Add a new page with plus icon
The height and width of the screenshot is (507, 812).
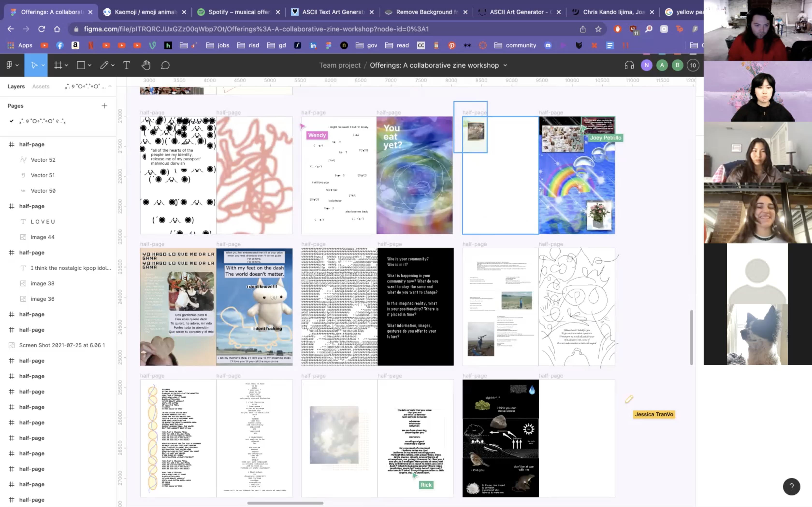(104, 106)
